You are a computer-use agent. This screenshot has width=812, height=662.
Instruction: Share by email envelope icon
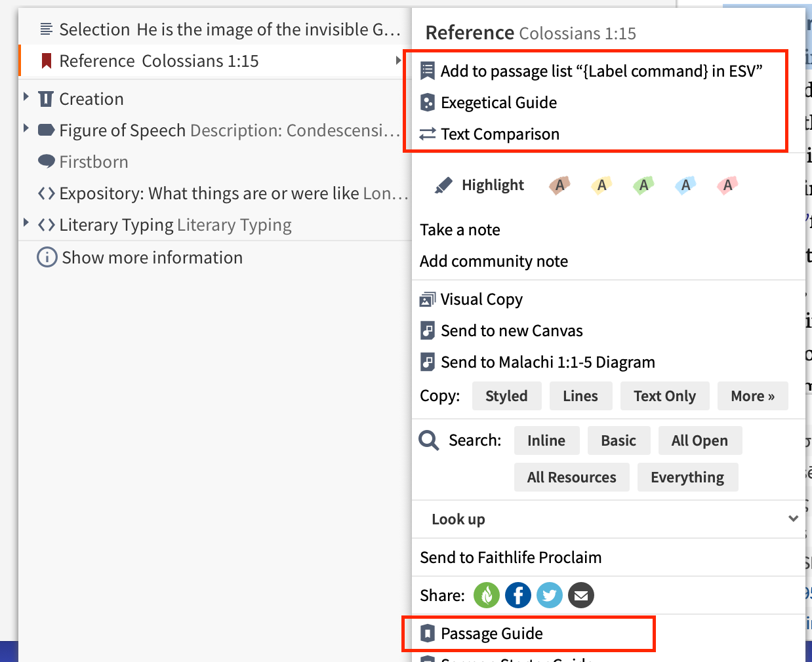click(581, 595)
